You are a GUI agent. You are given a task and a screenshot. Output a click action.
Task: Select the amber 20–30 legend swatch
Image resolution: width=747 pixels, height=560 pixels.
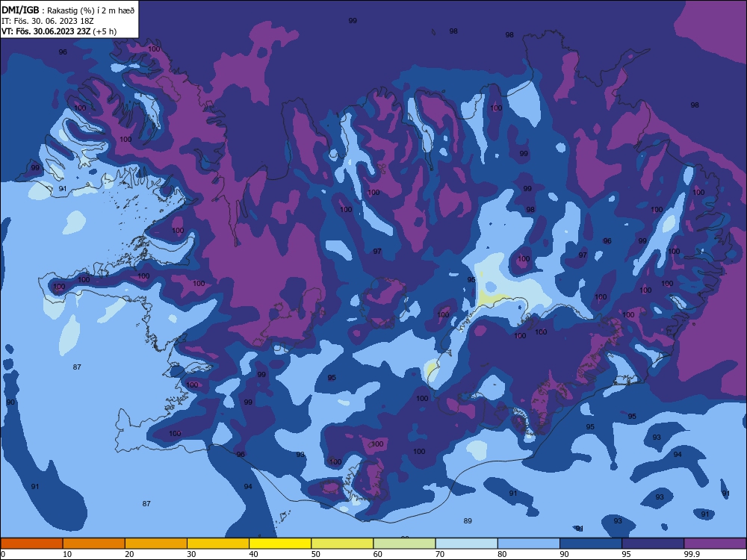click(x=156, y=544)
